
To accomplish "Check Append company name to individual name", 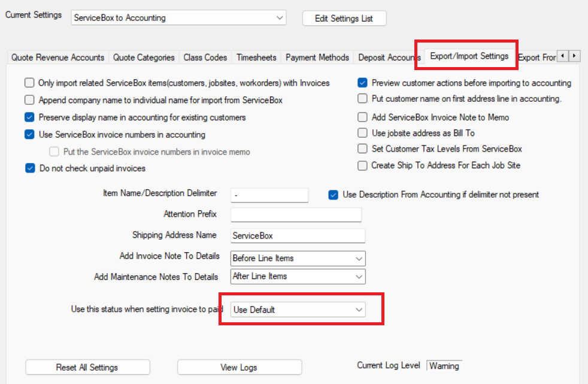I will pos(29,100).
